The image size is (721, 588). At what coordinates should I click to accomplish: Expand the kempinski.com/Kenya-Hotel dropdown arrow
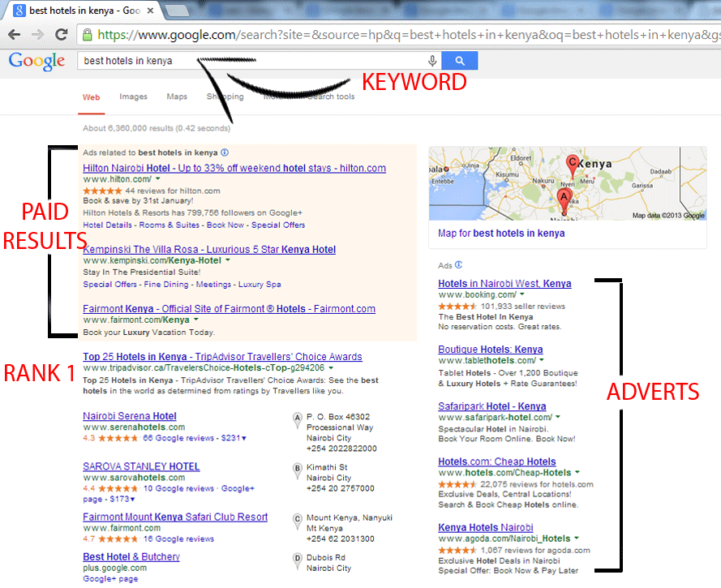pos(228,260)
